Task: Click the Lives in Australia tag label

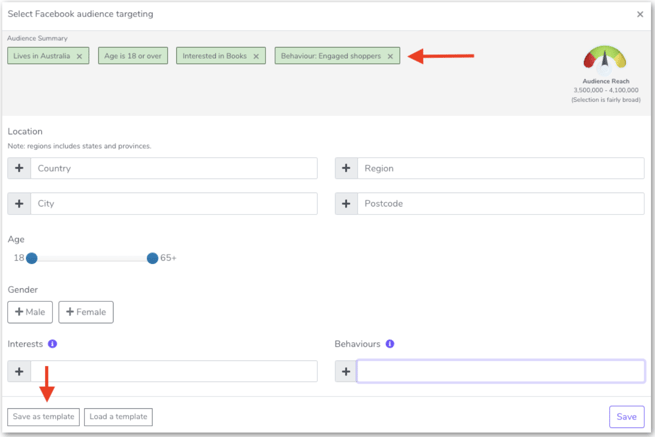Action: tap(41, 56)
